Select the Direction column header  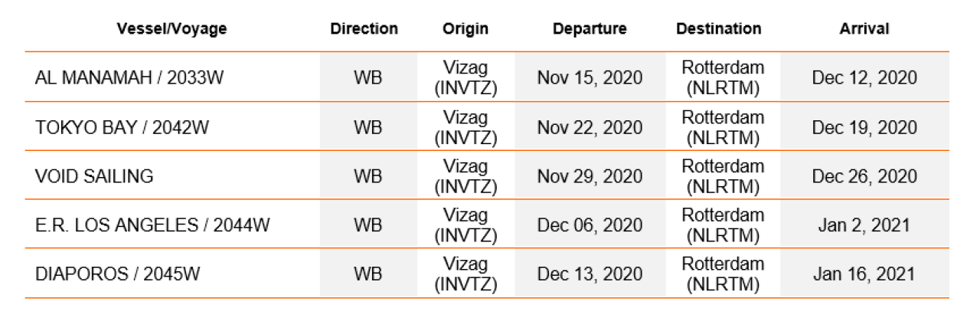(364, 29)
